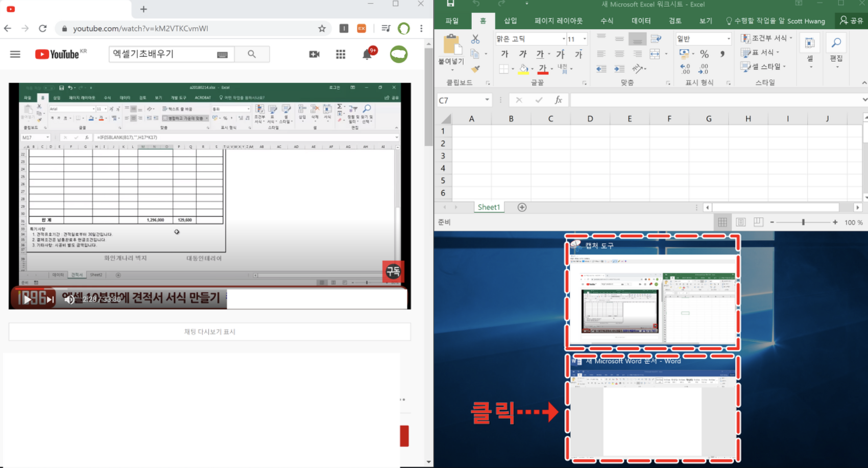868x468 pixels.
Task: Select the Sheet1 worksheet tab
Action: click(x=489, y=207)
